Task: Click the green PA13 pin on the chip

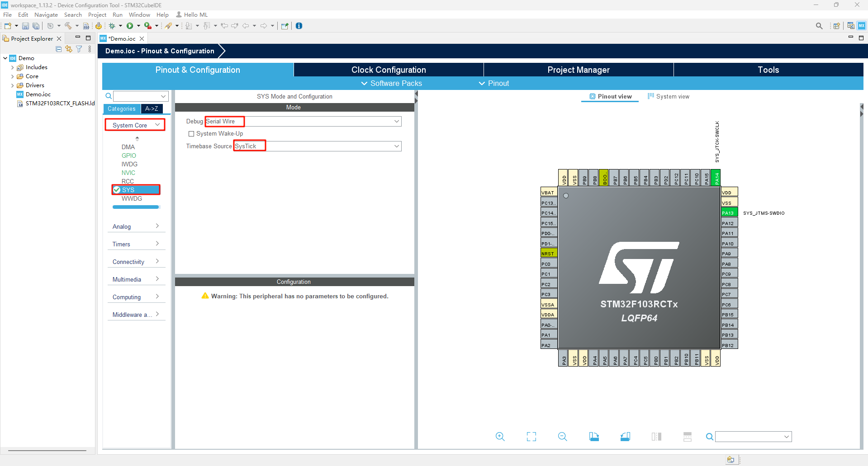Action: 730,213
